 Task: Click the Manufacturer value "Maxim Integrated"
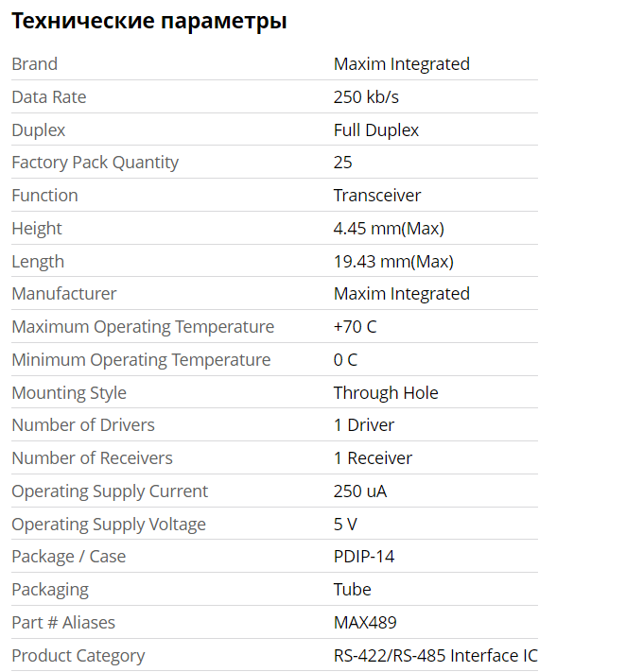coord(401,294)
